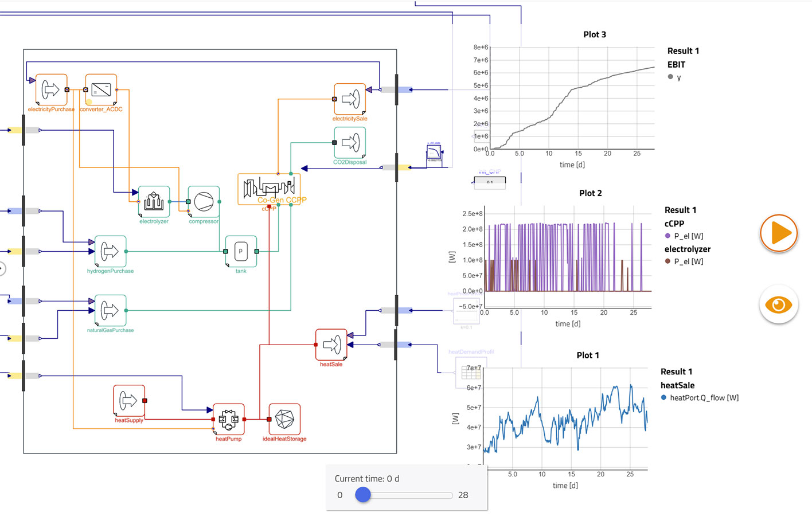Select the electrolyzer component icon
The image size is (812, 516).
pyautogui.click(x=153, y=202)
